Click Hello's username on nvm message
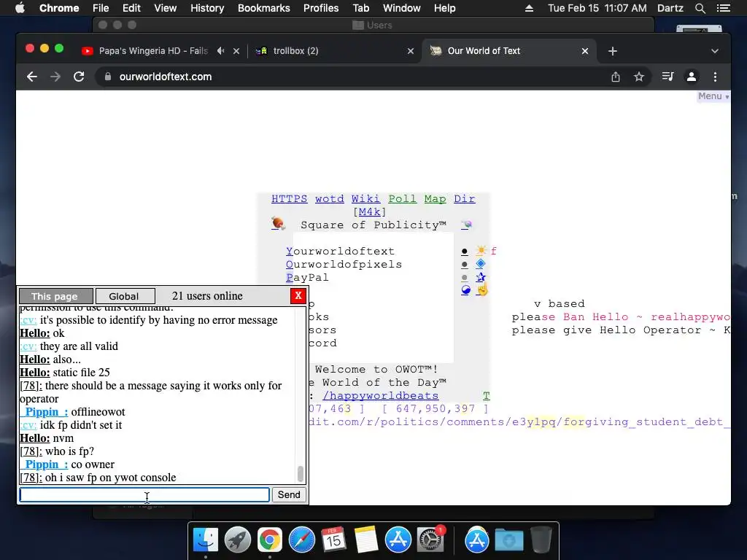 (x=35, y=438)
